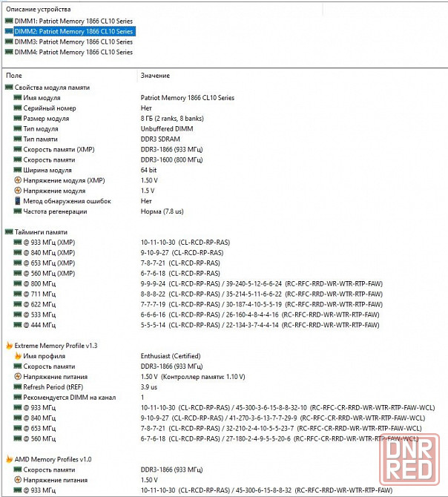448x497 pixels.
Task: Click the voltage icon beside 'Напряжение модуля'
Action: [18, 191]
